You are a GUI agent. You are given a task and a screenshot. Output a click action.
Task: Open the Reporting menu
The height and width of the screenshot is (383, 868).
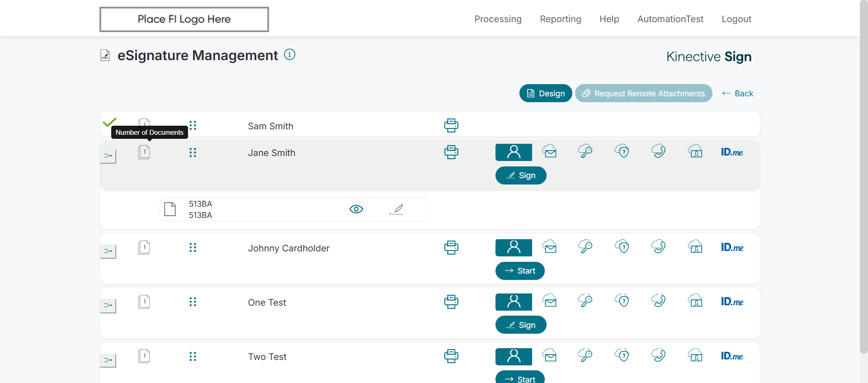561,19
